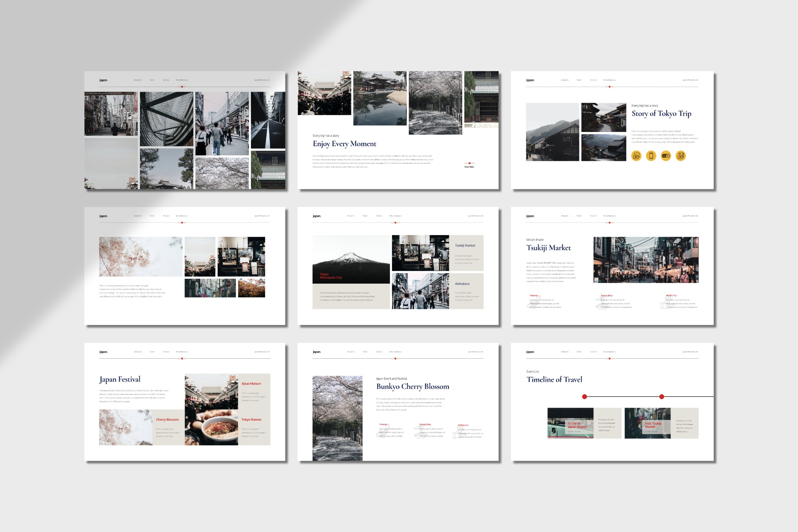
Task: Click the yellow WiFi icon on Tokyo Trip slide
Action: coord(666,156)
